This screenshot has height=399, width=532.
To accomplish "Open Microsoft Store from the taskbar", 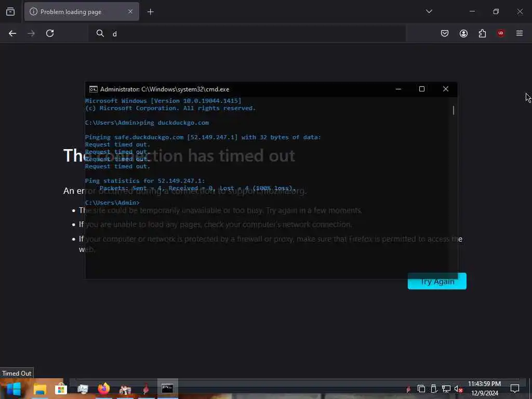I will [x=61, y=389].
